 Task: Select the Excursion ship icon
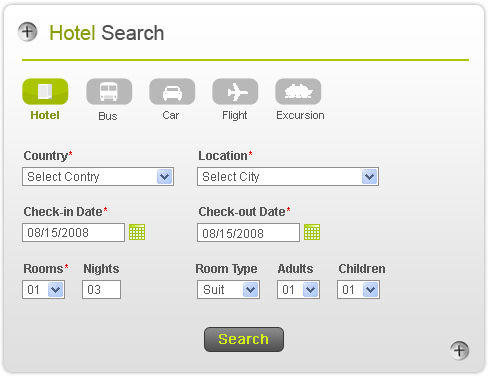(x=298, y=92)
